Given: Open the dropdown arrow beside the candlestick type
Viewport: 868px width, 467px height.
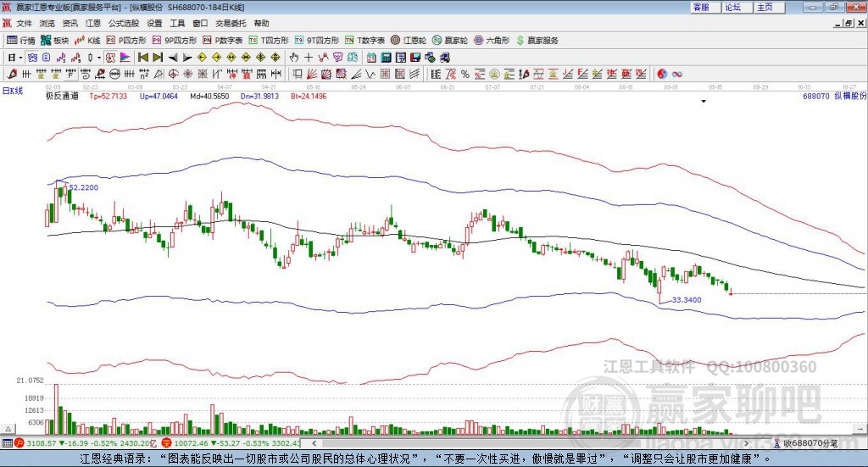Looking at the screenshot, I should (x=99, y=58).
